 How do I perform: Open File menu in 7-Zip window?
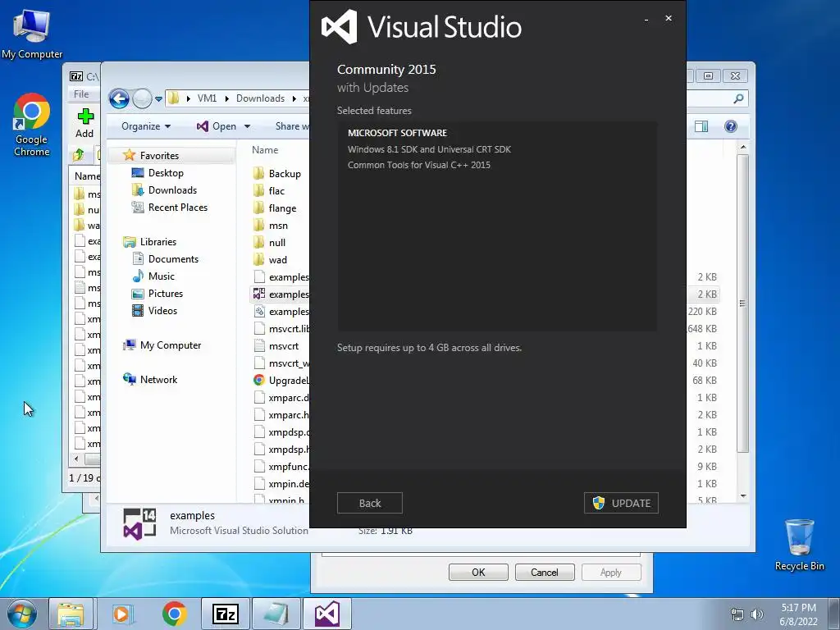click(x=81, y=94)
